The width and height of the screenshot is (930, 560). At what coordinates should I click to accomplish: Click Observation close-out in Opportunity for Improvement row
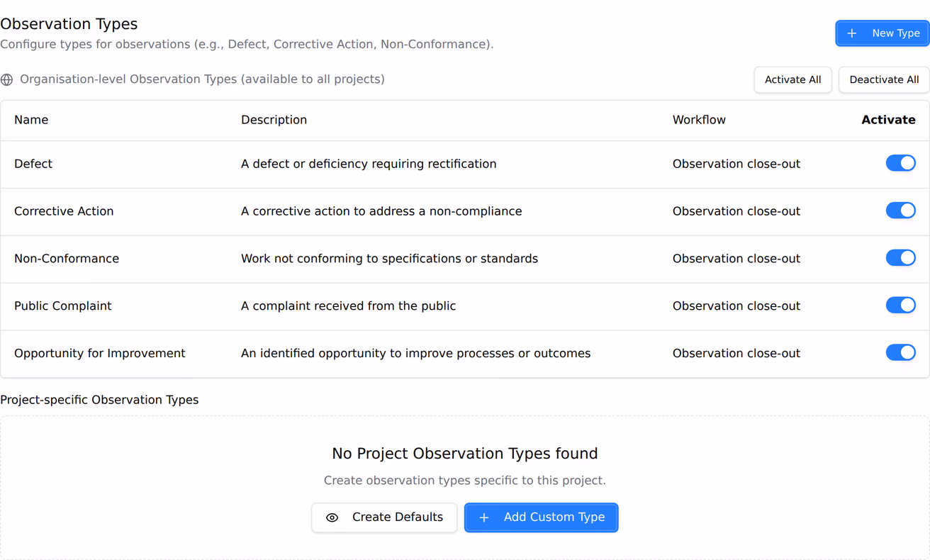tap(736, 354)
